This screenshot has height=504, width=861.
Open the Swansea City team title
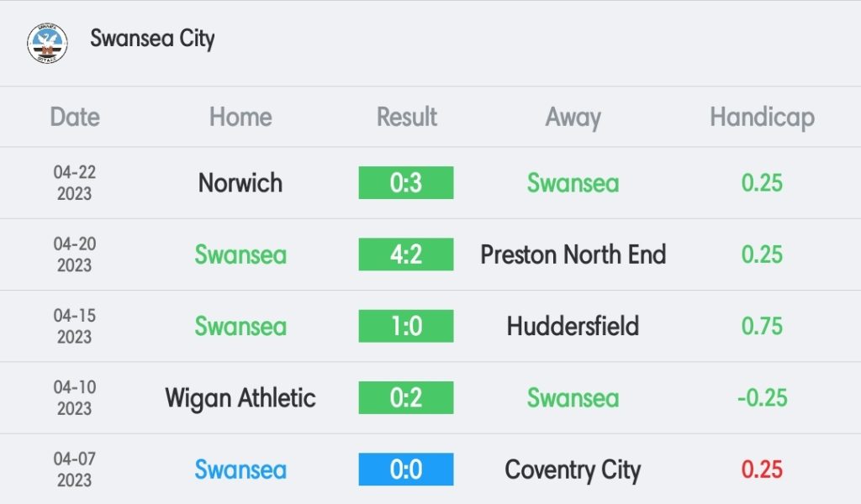(152, 39)
